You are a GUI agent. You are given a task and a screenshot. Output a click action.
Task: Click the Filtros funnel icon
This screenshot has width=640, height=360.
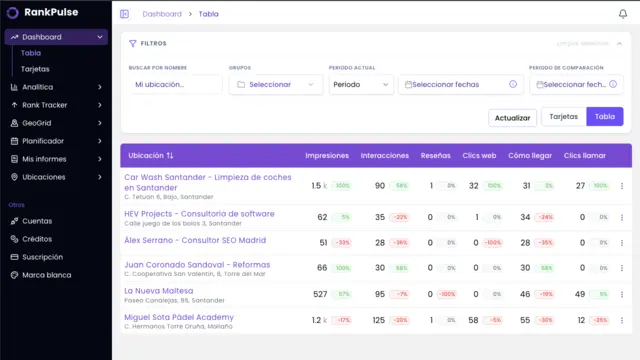(133, 43)
